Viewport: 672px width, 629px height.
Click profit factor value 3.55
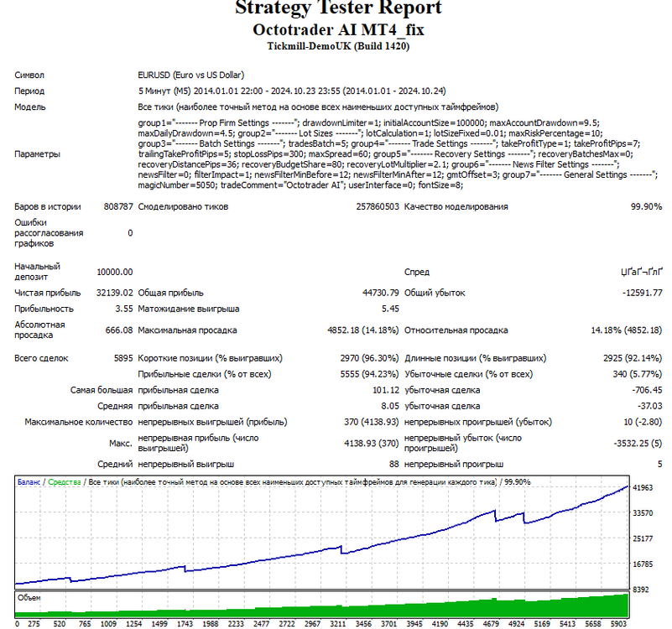point(124,309)
